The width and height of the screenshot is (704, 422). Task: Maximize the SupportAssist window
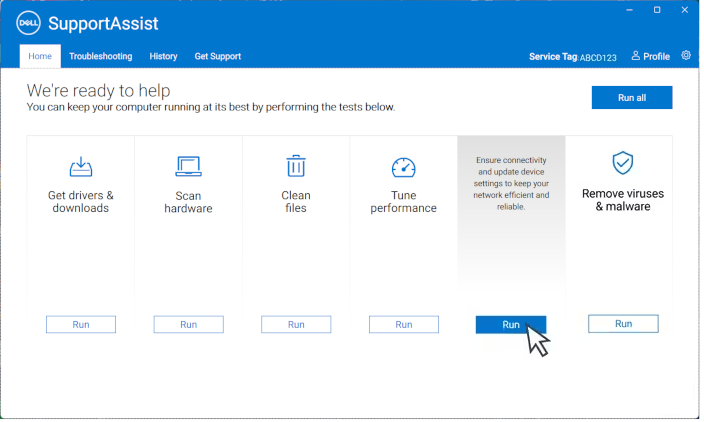click(x=657, y=10)
